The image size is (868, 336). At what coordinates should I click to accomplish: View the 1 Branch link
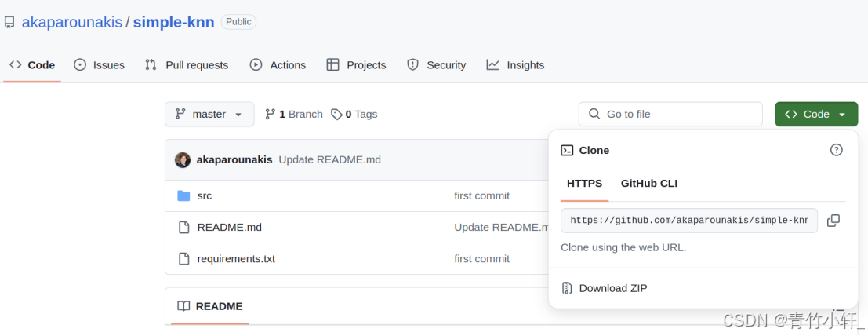(x=294, y=114)
